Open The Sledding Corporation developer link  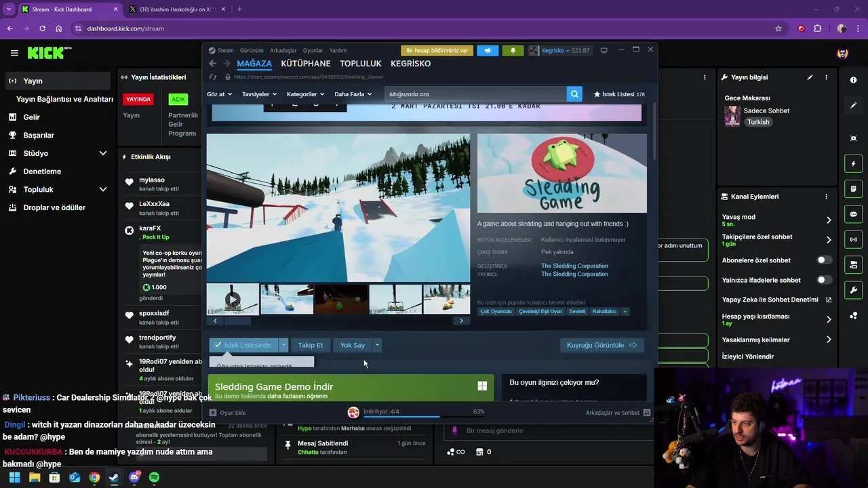coord(574,266)
